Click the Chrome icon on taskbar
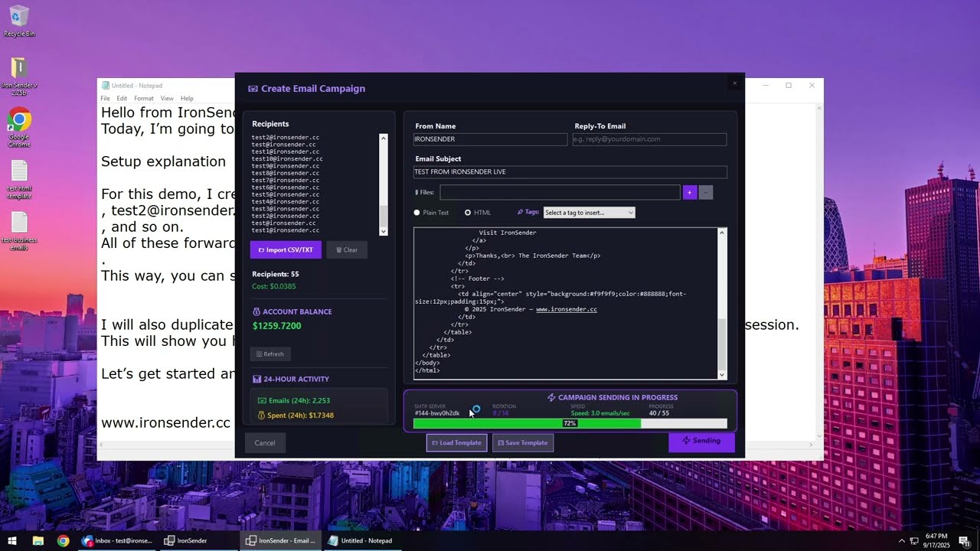 click(x=63, y=540)
